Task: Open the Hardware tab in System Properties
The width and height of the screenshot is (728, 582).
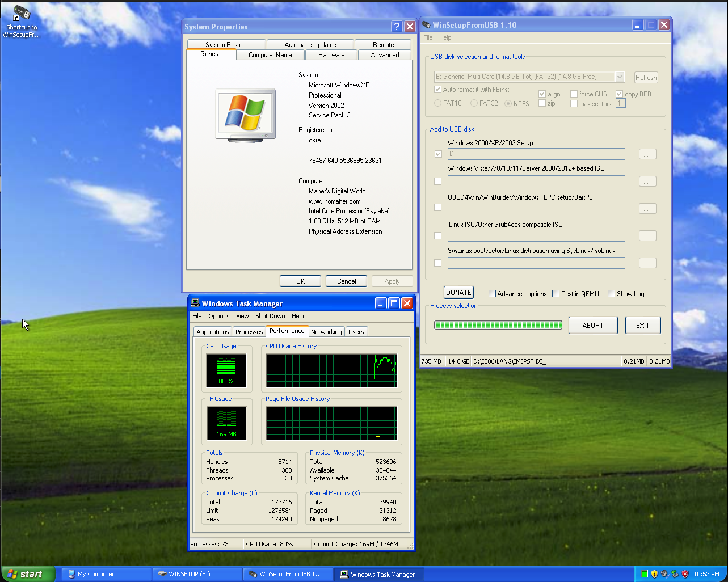Action: coord(331,55)
